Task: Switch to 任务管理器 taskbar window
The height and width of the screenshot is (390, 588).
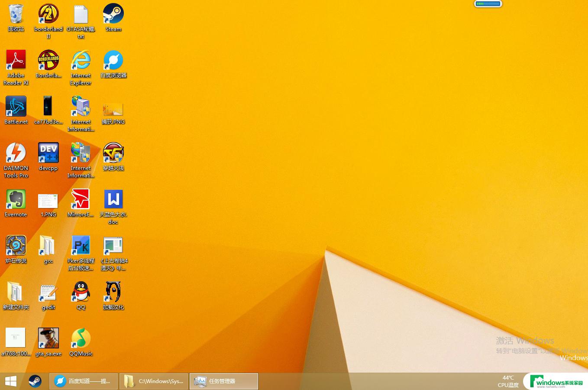Action: coord(224,381)
